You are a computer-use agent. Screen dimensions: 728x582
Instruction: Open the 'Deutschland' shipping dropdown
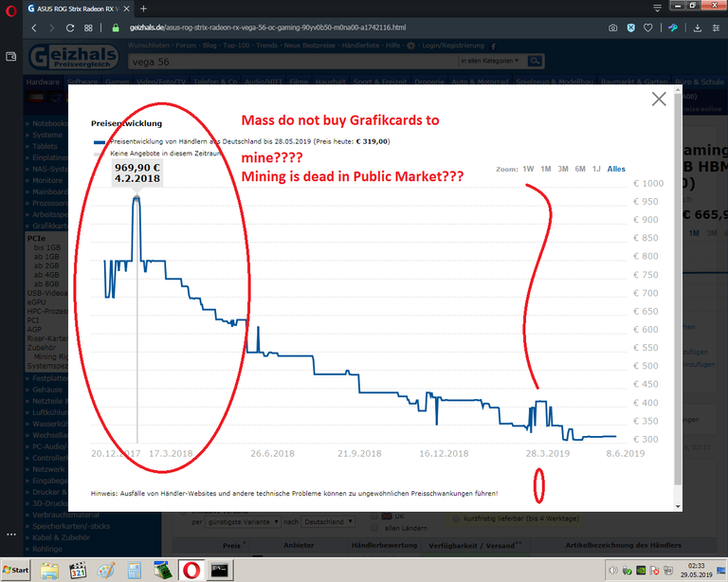click(x=328, y=521)
